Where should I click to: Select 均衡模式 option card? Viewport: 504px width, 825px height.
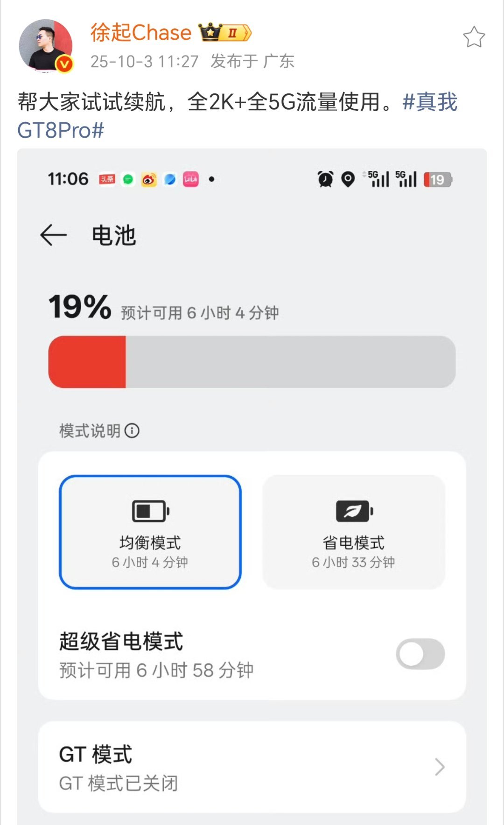click(150, 532)
